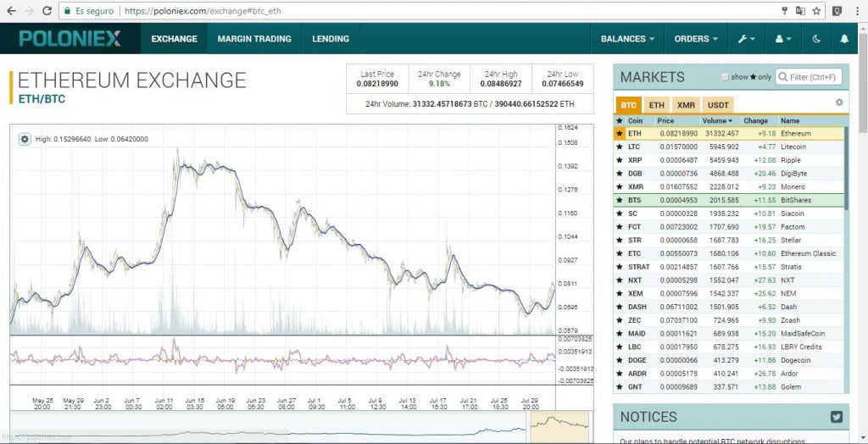Toggle favorite star for XMR row
Viewport: 868px width, 444px height.
pos(620,186)
